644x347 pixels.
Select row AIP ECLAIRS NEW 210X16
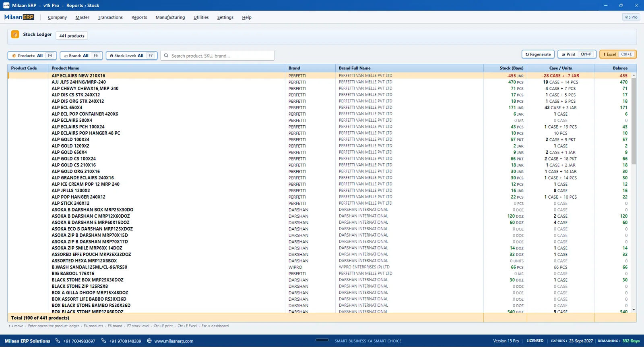tap(319, 75)
